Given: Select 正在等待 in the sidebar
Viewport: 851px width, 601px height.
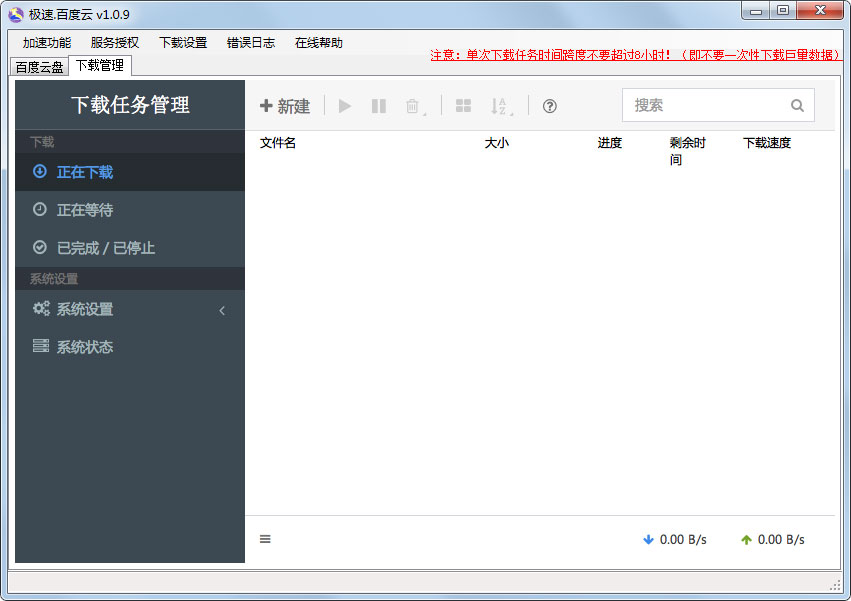Looking at the screenshot, I should [x=85, y=210].
